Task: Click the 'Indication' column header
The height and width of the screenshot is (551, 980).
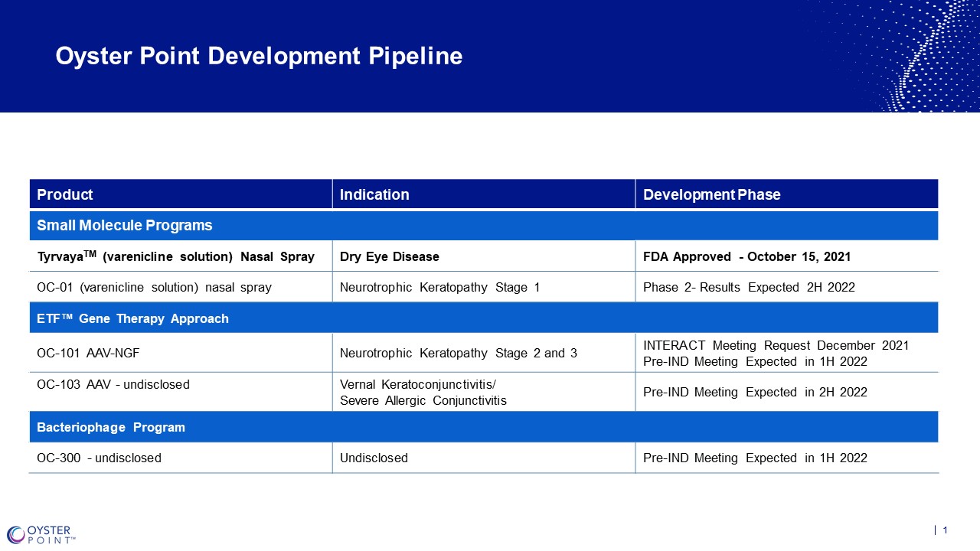Action: click(x=374, y=194)
